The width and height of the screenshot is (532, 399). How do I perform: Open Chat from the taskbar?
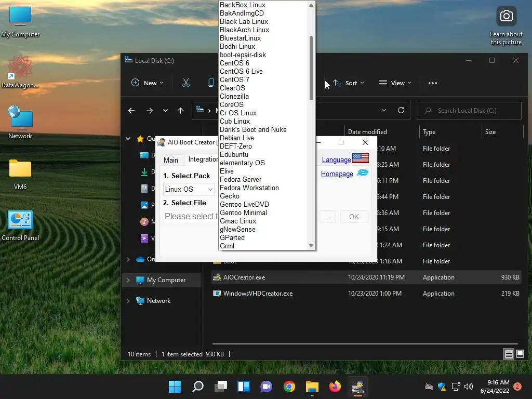coord(267,387)
